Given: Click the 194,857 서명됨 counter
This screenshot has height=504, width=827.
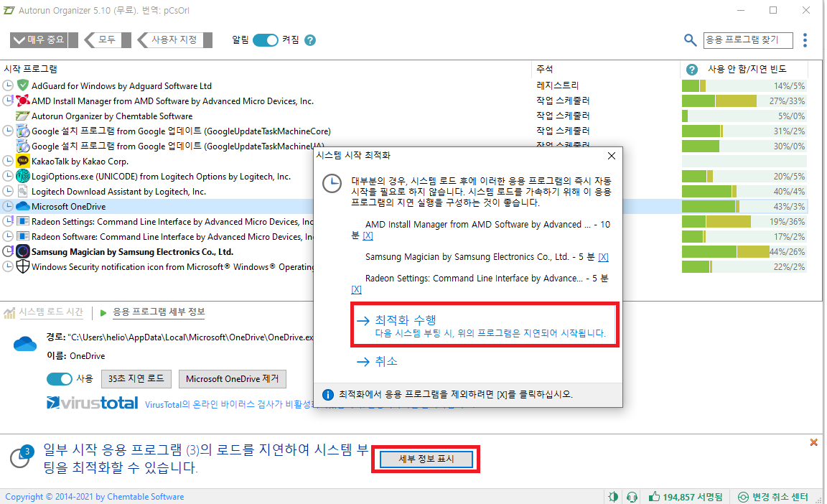Looking at the screenshot, I should pyautogui.click(x=686, y=497).
